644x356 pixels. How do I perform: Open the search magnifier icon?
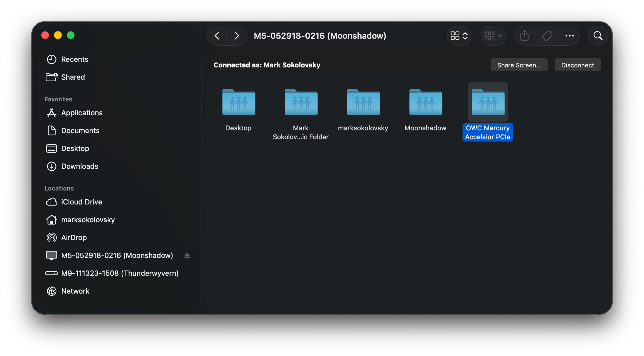pos(598,36)
